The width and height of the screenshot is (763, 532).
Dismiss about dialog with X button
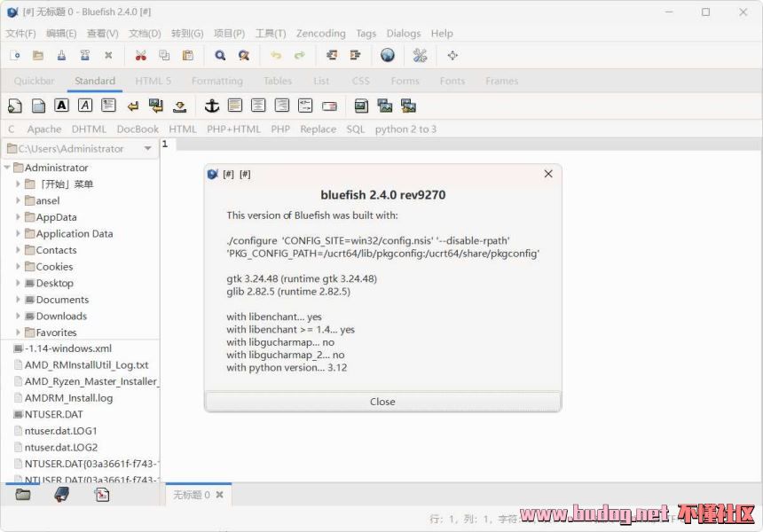548,174
